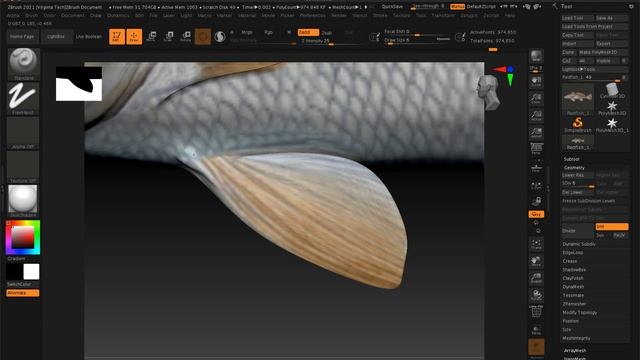Click the Gizmo 3D circle icon
Viewport: 640px width, 360px height.
tap(202, 37)
